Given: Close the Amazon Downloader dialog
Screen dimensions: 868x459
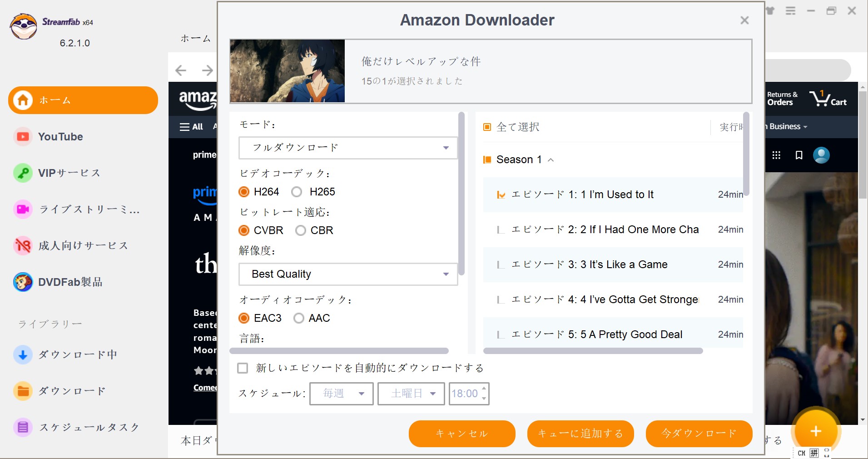Looking at the screenshot, I should click(744, 20).
